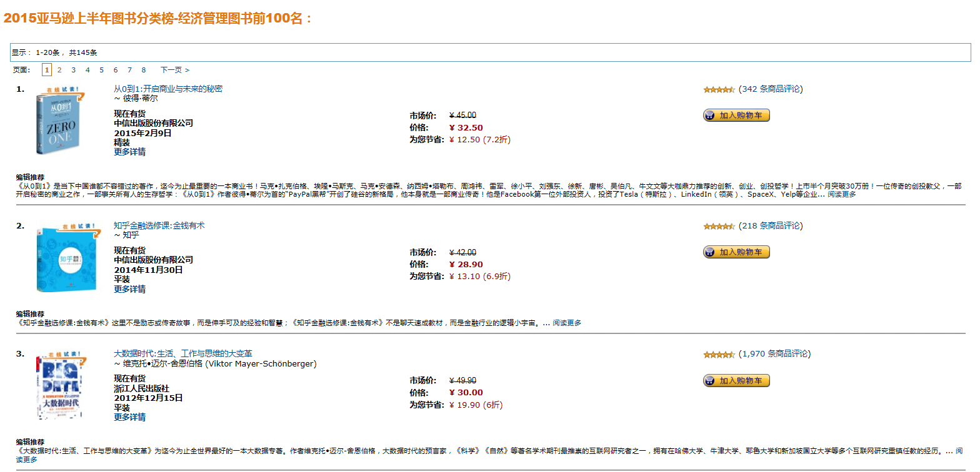This screenshot has width=980, height=472.
Task: Go to next page via 下一页
Action: click(x=175, y=70)
